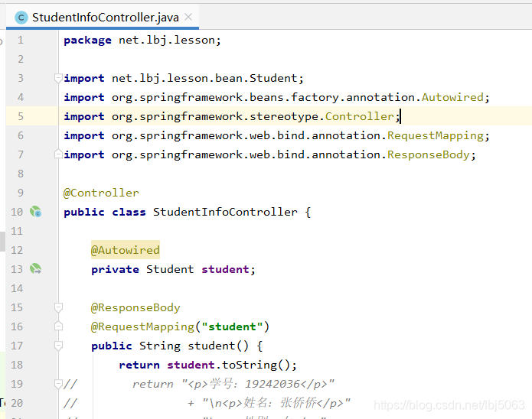Click RequestMapping in import line 6
Viewport: 532px width, 419px height.
click(436, 136)
